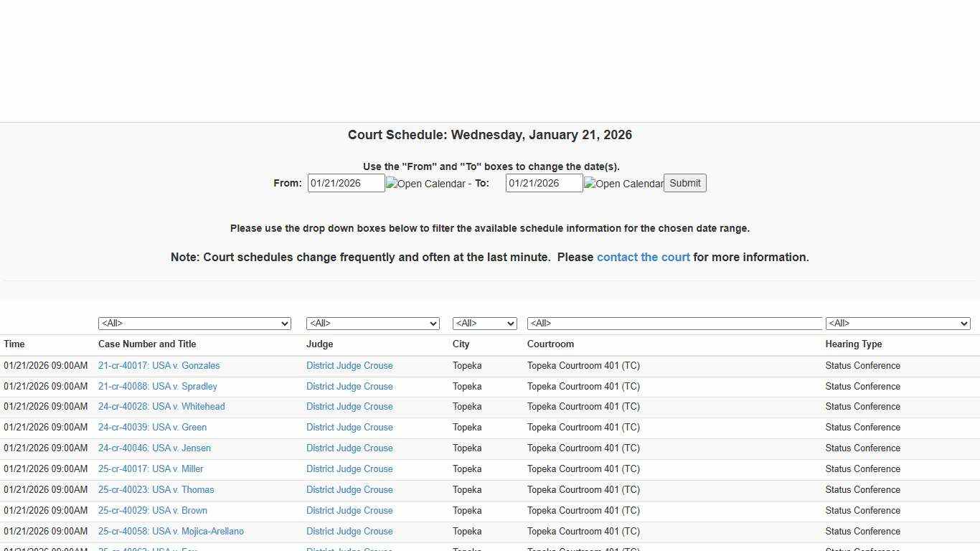980x551 pixels.
Task: Open the Judge filter dropdown
Action: point(372,323)
